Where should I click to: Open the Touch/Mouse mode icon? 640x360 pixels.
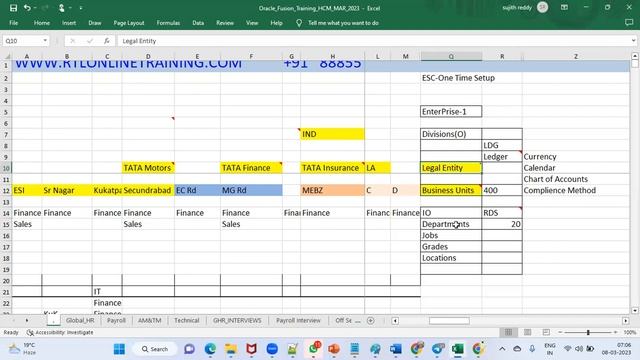click(62, 8)
